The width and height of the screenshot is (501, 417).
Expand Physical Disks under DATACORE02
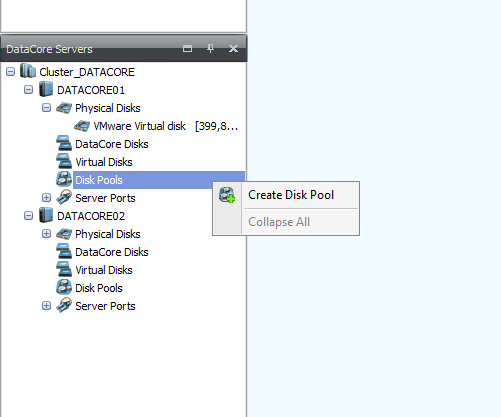(46, 234)
